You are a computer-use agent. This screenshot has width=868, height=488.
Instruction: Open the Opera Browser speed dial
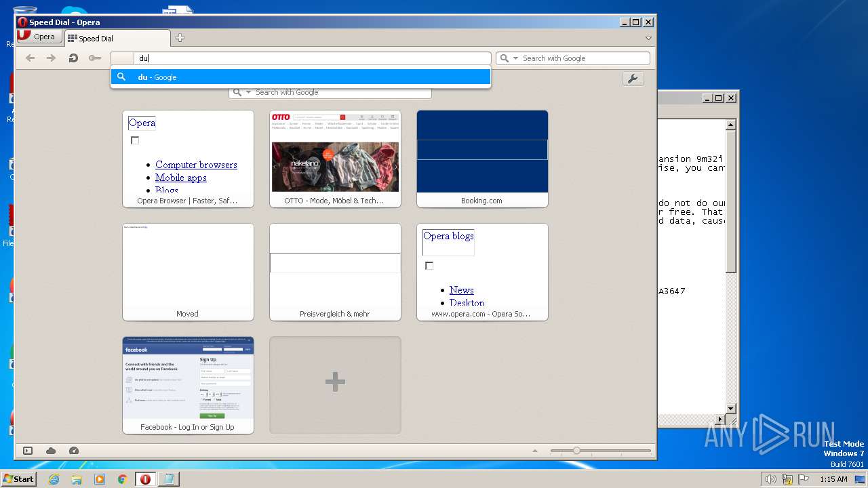tap(188, 159)
